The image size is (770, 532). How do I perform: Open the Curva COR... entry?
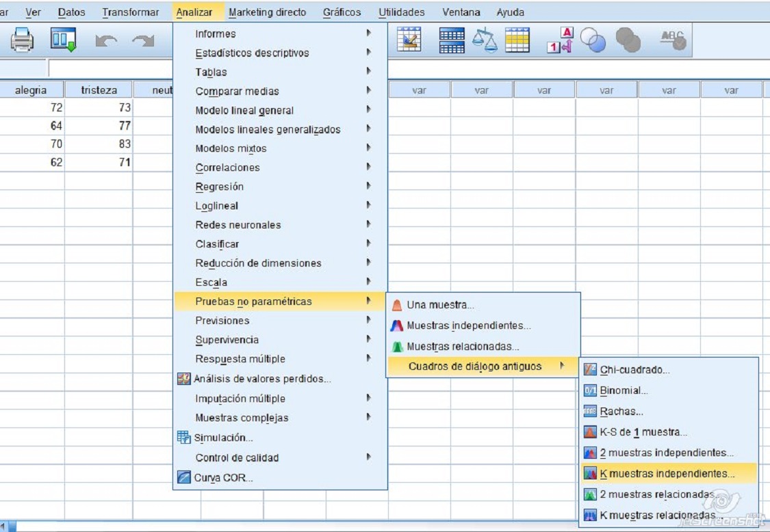[280, 477]
